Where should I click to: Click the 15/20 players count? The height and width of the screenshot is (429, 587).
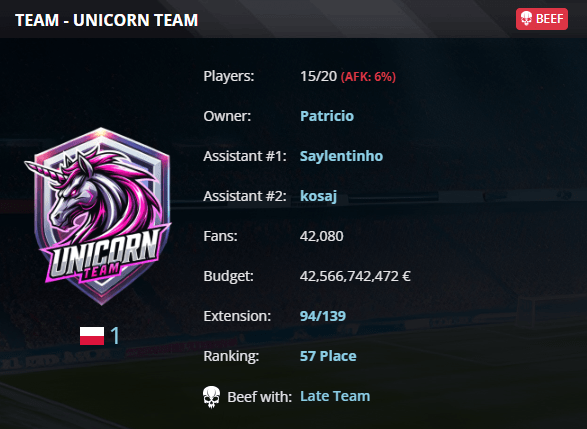pos(319,76)
